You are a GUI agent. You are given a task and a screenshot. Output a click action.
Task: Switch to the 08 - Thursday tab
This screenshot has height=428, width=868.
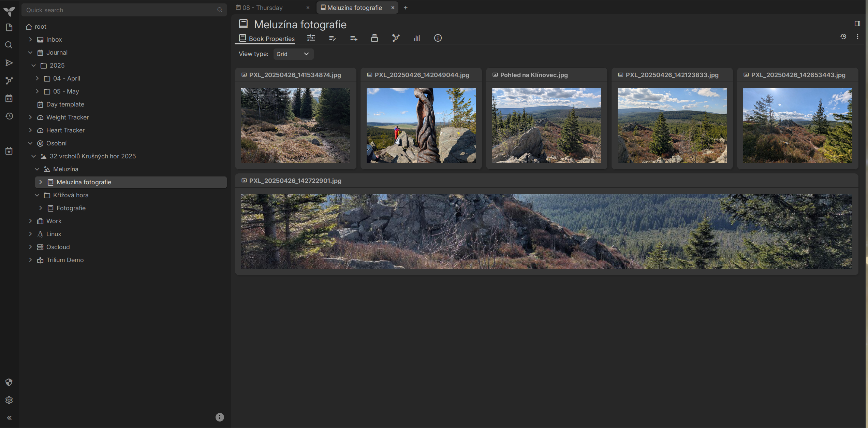click(263, 8)
